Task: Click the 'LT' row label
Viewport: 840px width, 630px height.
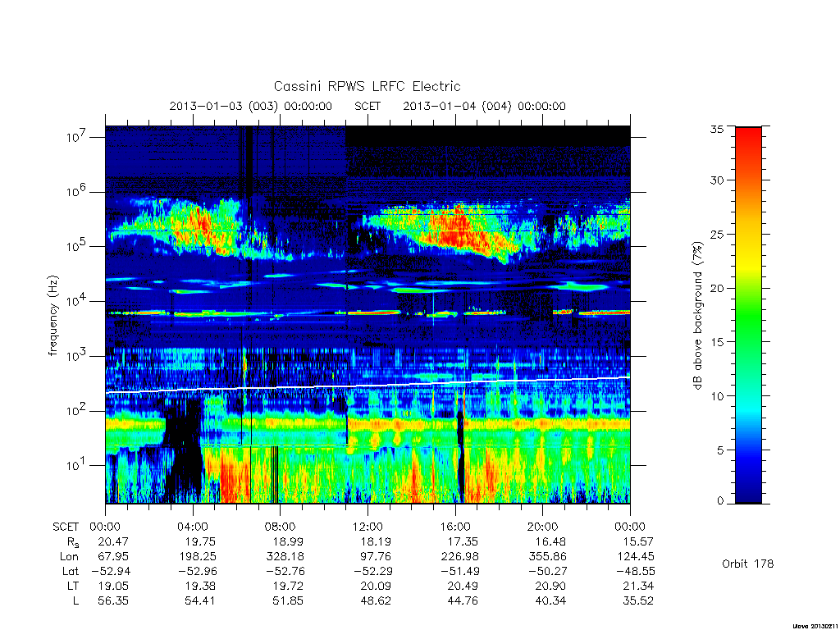Action: (x=73, y=586)
